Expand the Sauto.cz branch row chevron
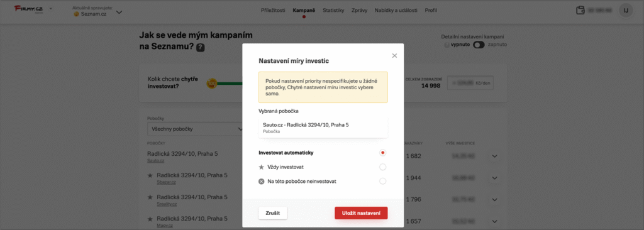The image size is (644, 230). pos(494,156)
